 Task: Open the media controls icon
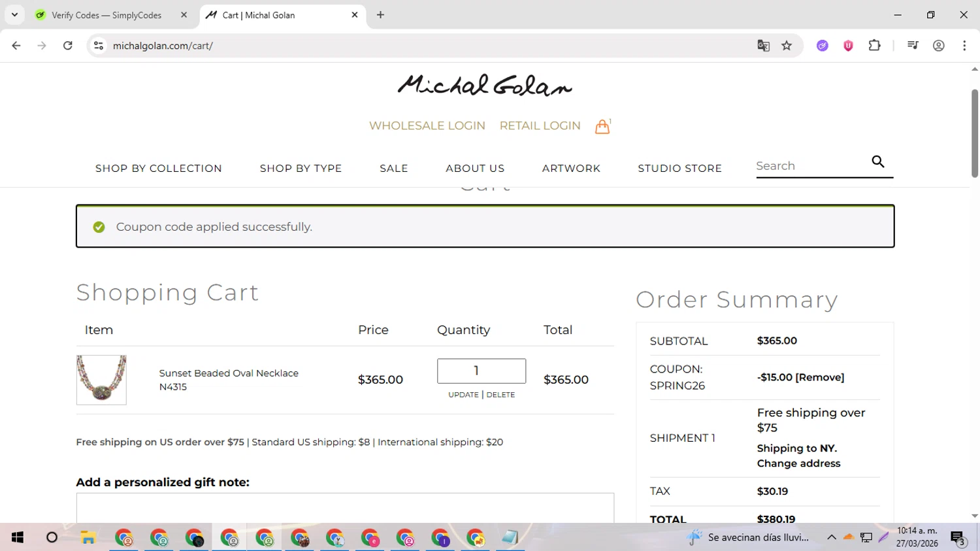click(x=913, y=46)
